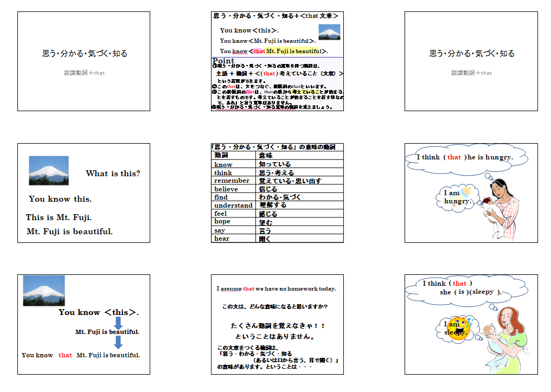The image size is (551, 392).
Task: Click the "say" table cell
Action: [233, 230]
